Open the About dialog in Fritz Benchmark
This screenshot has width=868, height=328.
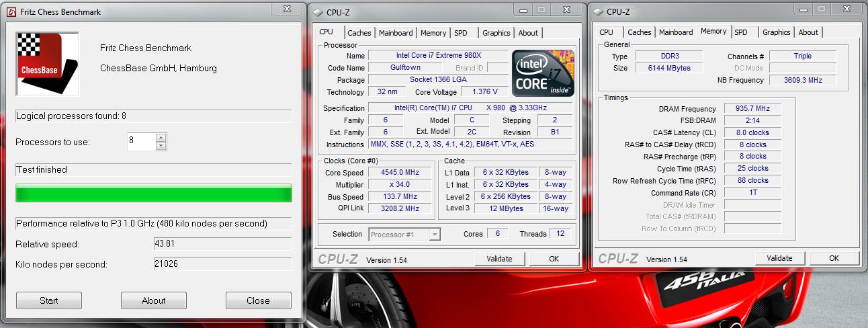[153, 300]
